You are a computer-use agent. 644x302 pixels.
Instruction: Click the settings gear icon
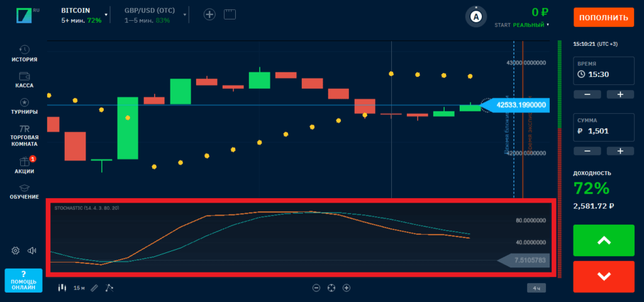(16, 250)
